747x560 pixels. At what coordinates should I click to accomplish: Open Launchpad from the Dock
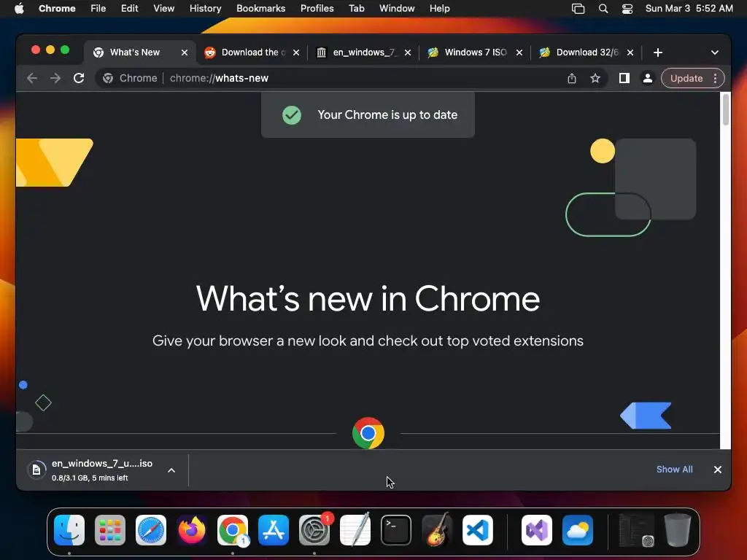(110, 530)
